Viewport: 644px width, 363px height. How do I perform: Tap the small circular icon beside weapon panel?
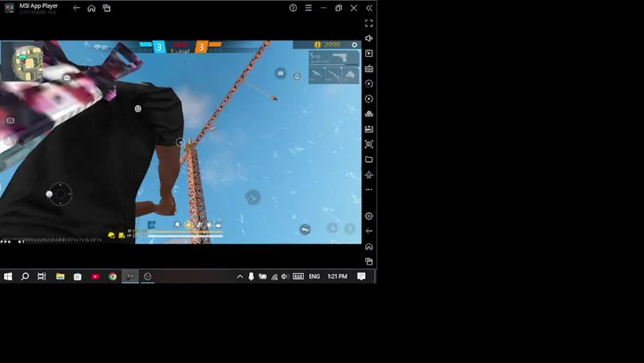click(297, 76)
